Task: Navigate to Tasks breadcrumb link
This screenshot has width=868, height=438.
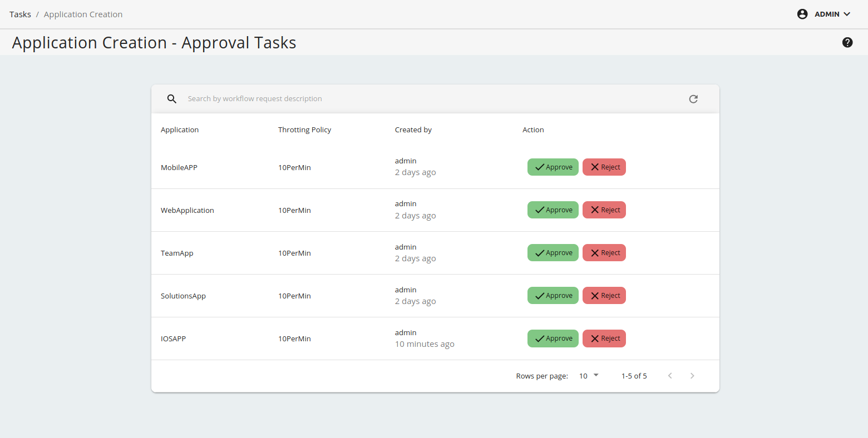Action: click(20, 14)
